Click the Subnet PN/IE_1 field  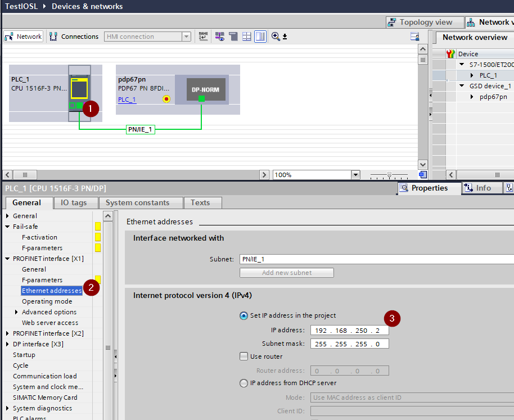click(377, 259)
